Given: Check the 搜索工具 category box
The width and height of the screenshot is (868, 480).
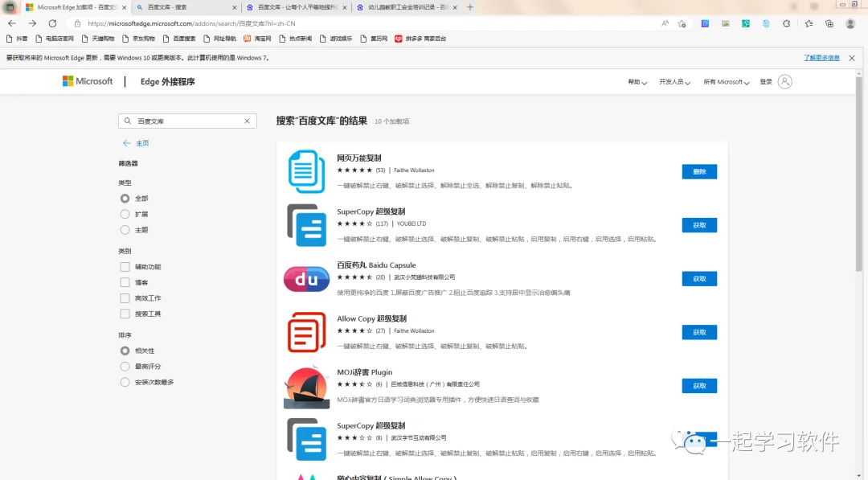Looking at the screenshot, I should [x=125, y=314].
